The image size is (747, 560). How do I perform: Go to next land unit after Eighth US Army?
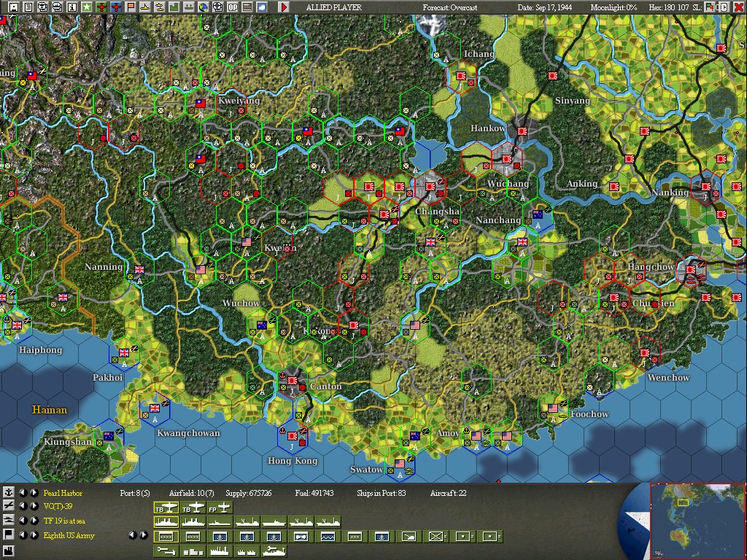click(34, 534)
